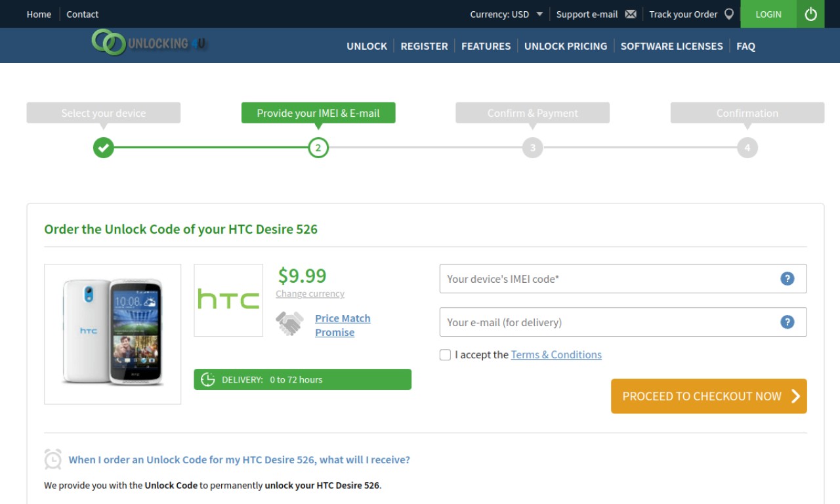
Task: Click the Order the Unlock Code heading
Action: pyautogui.click(x=180, y=229)
